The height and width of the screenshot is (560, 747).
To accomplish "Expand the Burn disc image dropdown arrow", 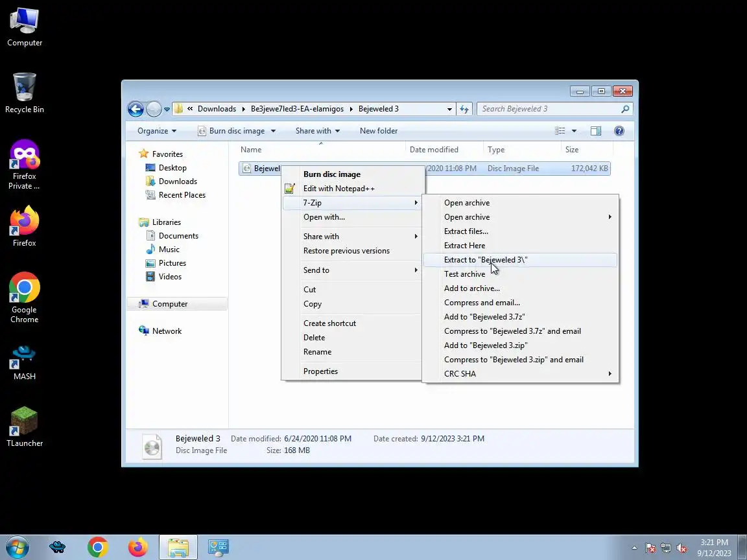I will (273, 131).
